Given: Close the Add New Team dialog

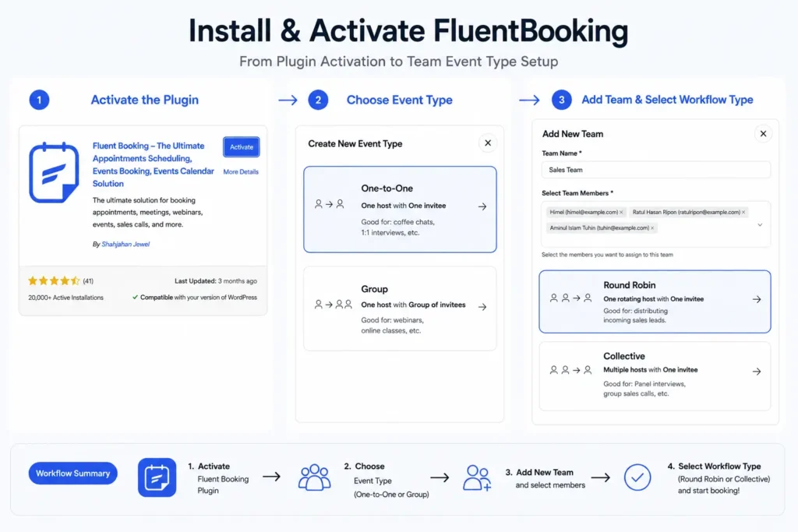Looking at the screenshot, I should [x=763, y=134].
